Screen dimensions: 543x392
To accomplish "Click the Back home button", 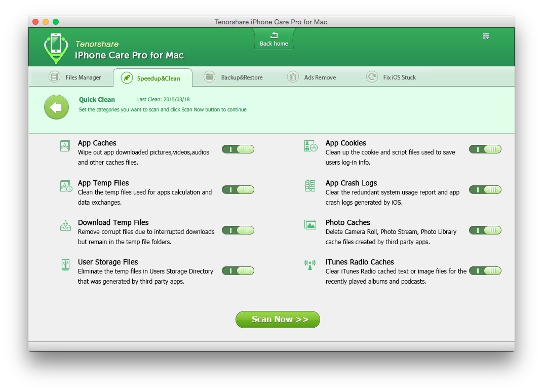I will point(274,39).
